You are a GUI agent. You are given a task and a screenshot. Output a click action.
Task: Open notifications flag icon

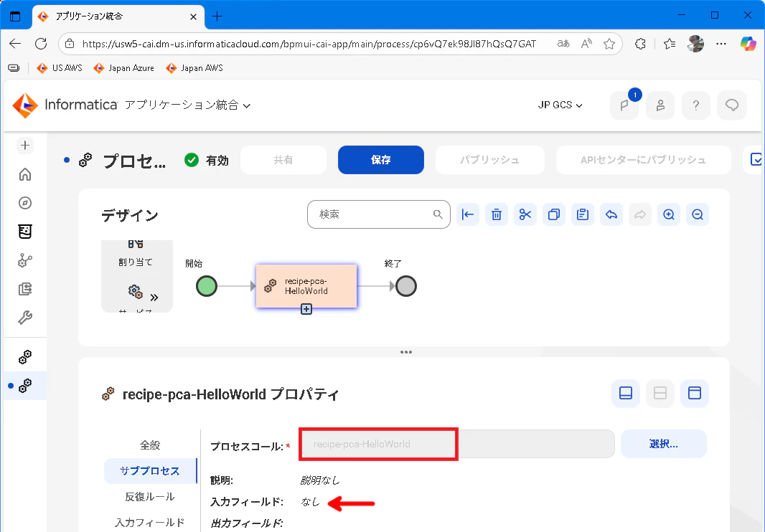tap(624, 105)
